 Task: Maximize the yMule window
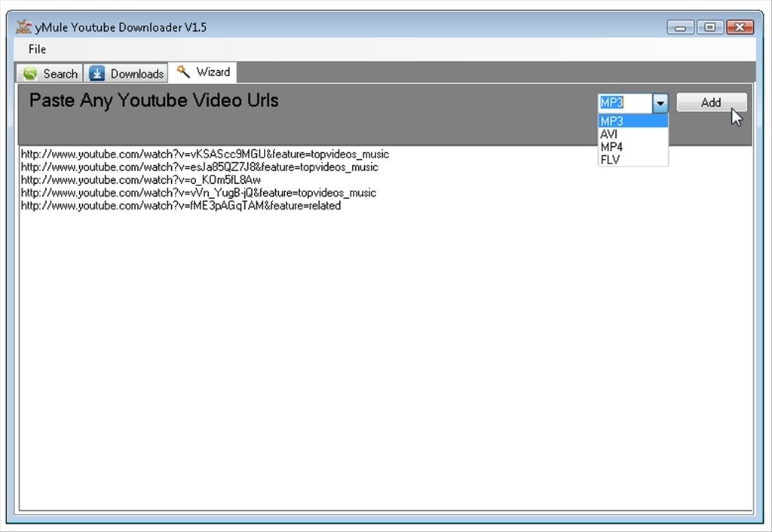point(710,27)
